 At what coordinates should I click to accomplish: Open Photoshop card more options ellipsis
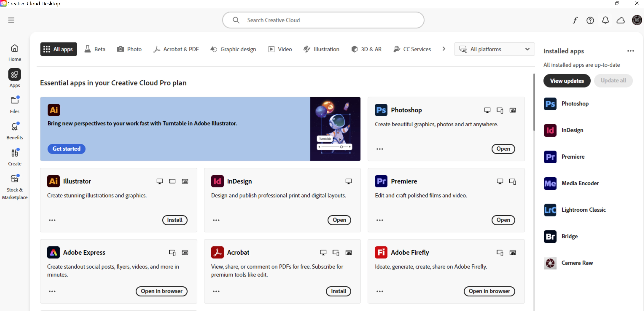(x=380, y=149)
